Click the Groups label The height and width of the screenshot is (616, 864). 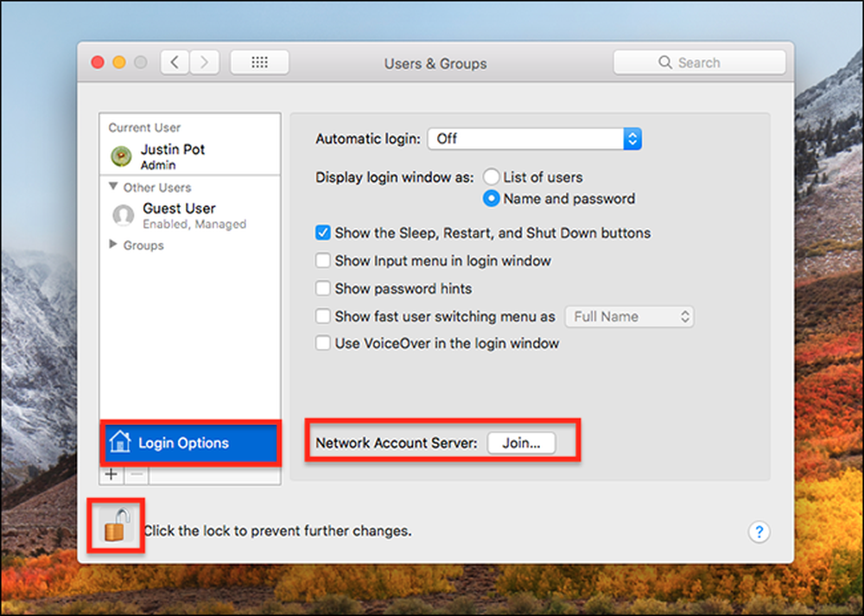point(143,245)
